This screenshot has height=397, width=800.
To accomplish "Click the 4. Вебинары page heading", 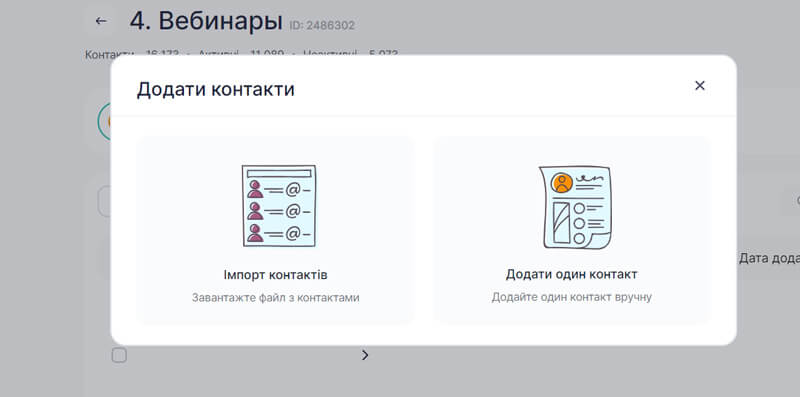I will pyautogui.click(x=206, y=21).
